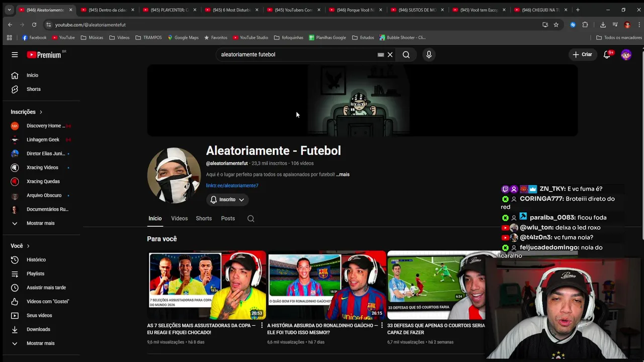Open the YouTube hamburger guide menu
644x362 pixels.
click(x=15, y=54)
